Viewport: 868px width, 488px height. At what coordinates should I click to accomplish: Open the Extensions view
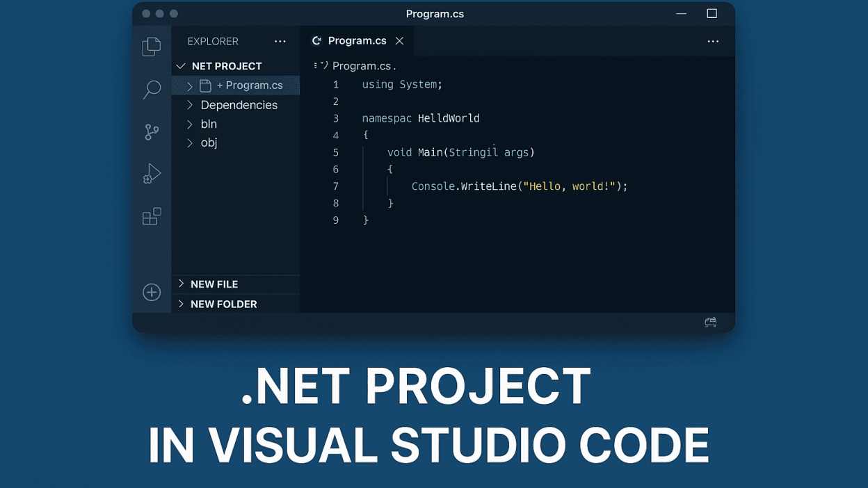[x=152, y=216]
